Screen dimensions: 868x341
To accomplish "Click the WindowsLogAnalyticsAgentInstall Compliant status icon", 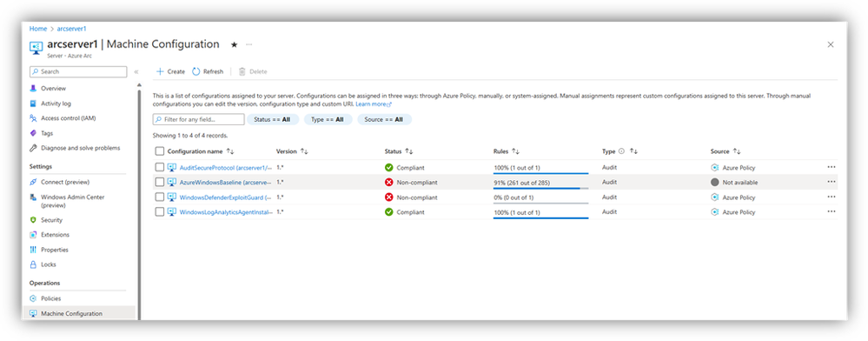I will [x=388, y=211].
